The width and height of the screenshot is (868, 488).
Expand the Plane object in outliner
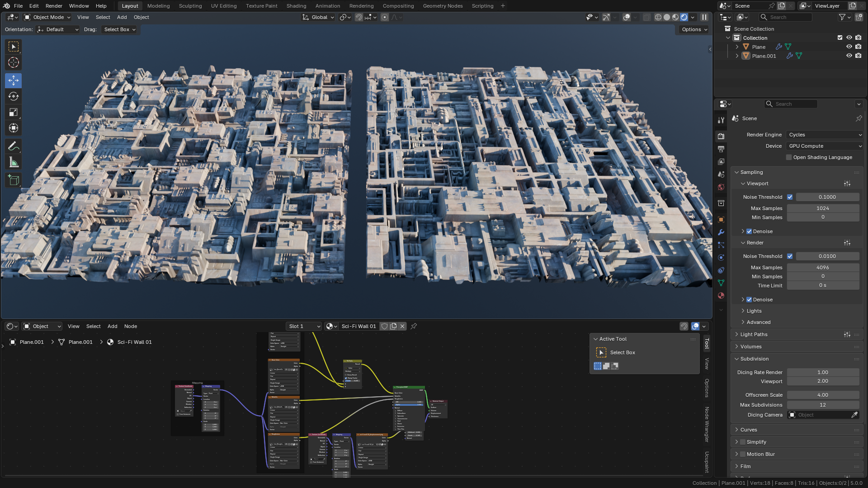pyautogui.click(x=737, y=47)
